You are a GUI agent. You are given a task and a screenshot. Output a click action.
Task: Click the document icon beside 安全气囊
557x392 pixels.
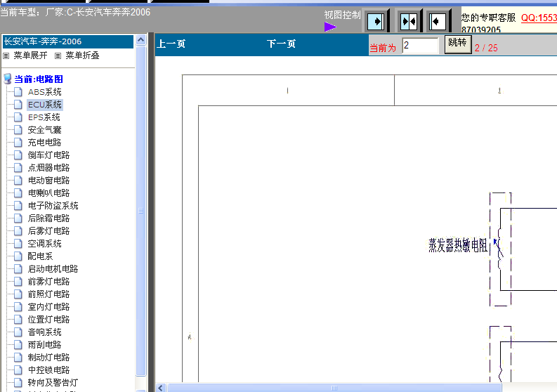tap(18, 130)
